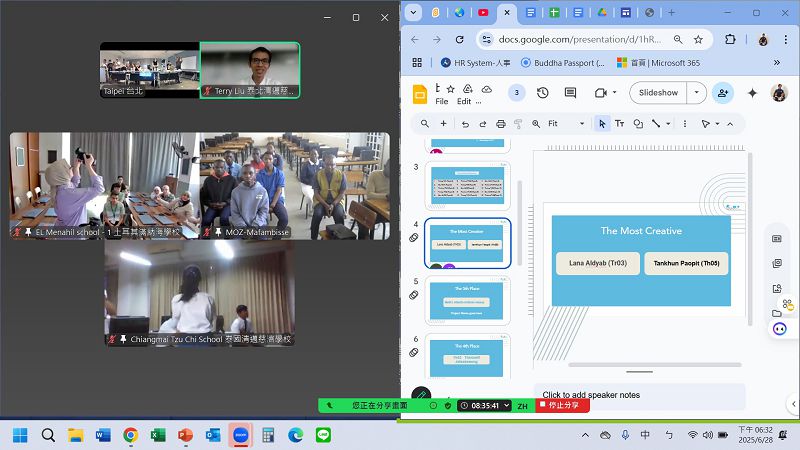Collapse the toolbar with chevron up
Viewport: 800px width, 450px height.
pyautogui.click(x=729, y=124)
